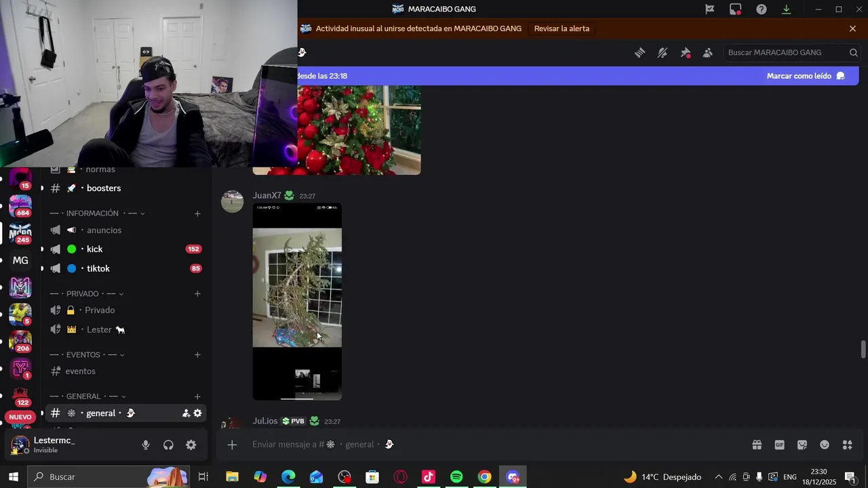Viewport: 868px width, 488px height.
Task: Dismiss the unusual activity alert banner
Action: pyautogui.click(x=852, y=28)
